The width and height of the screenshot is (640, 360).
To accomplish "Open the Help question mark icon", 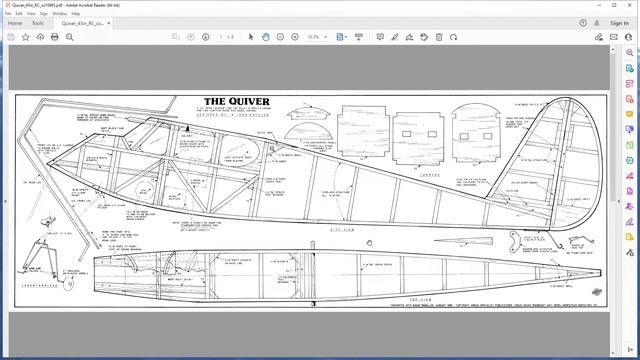I will point(583,23).
